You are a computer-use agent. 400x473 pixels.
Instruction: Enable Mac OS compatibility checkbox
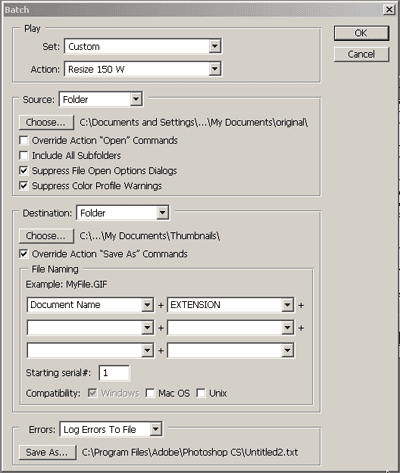pos(150,393)
